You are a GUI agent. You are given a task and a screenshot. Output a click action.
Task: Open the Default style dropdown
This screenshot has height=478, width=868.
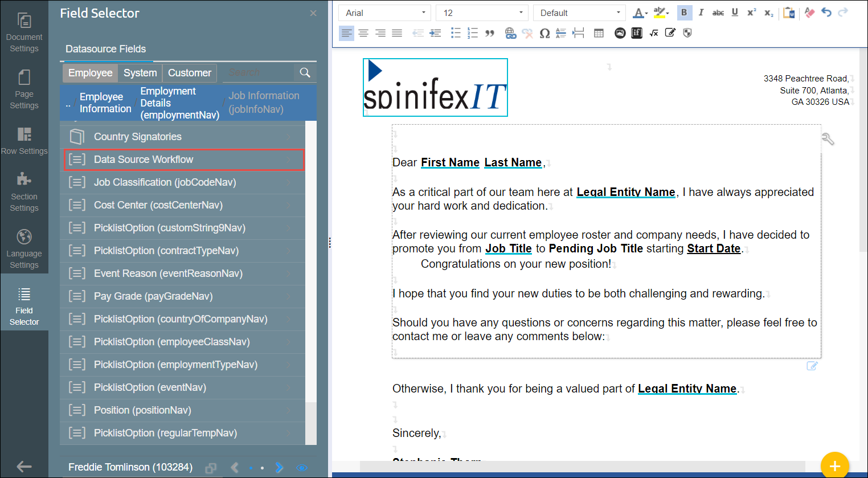tap(579, 13)
